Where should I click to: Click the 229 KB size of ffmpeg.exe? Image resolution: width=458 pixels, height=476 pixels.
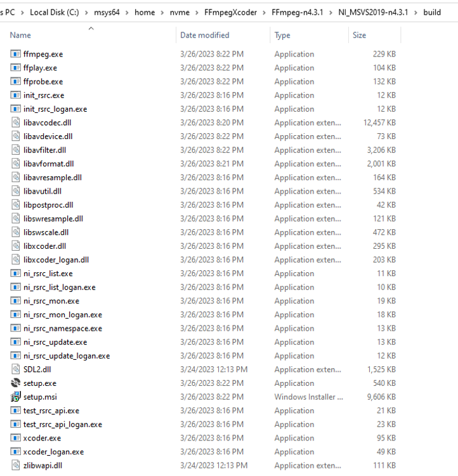click(384, 54)
